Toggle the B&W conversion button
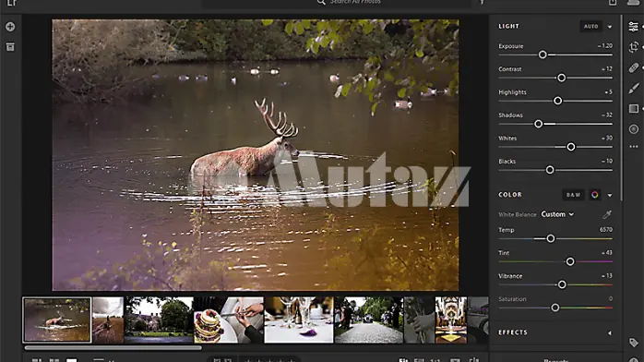Image resolution: width=644 pixels, height=362 pixels. [x=573, y=195]
